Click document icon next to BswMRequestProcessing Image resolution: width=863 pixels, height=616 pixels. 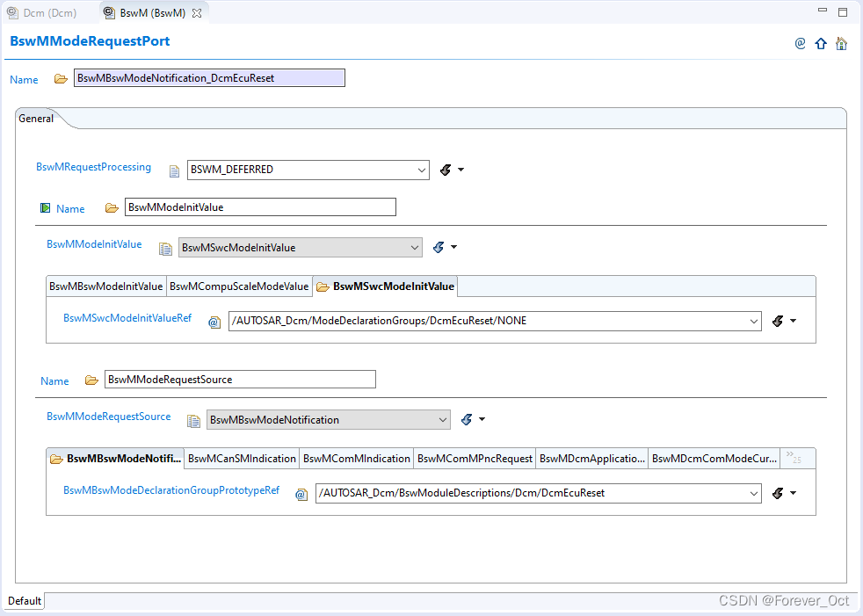click(174, 171)
